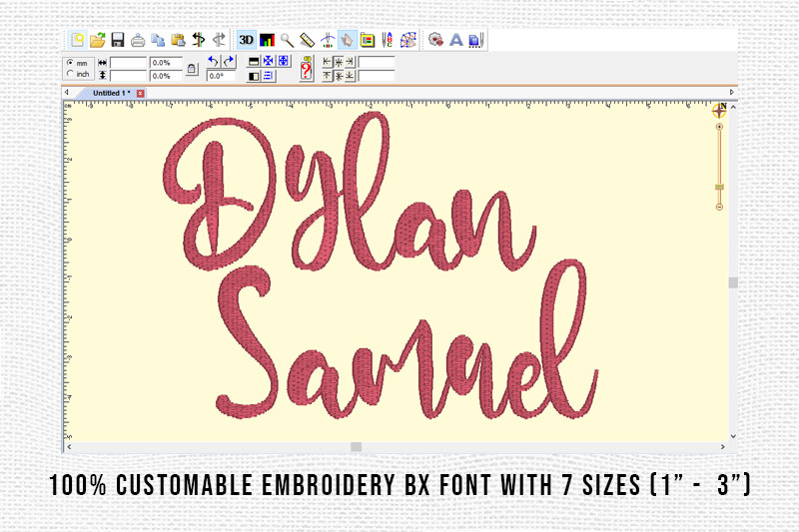
Task: Zoom in with top slider button
Action: [x=719, y=127]
